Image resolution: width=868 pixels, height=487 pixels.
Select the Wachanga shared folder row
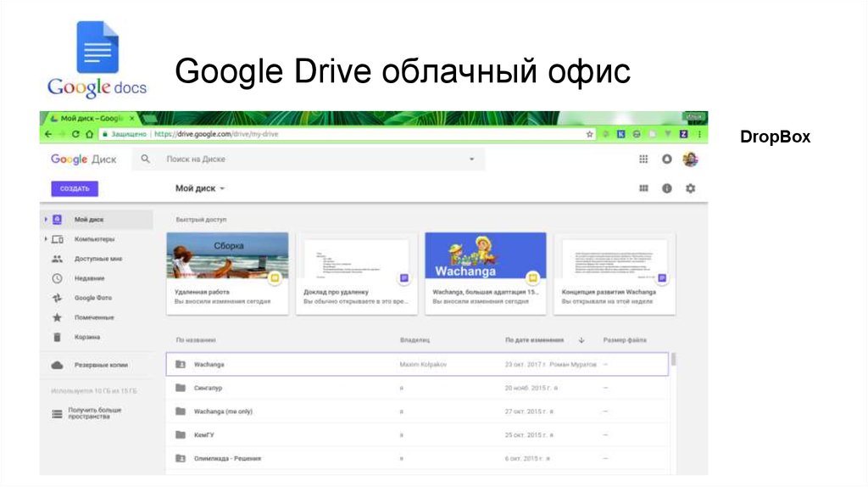(417, 365)
